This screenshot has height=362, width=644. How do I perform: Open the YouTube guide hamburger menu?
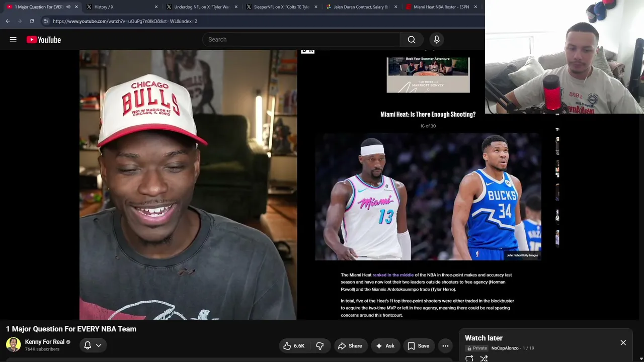coord(13,40)
